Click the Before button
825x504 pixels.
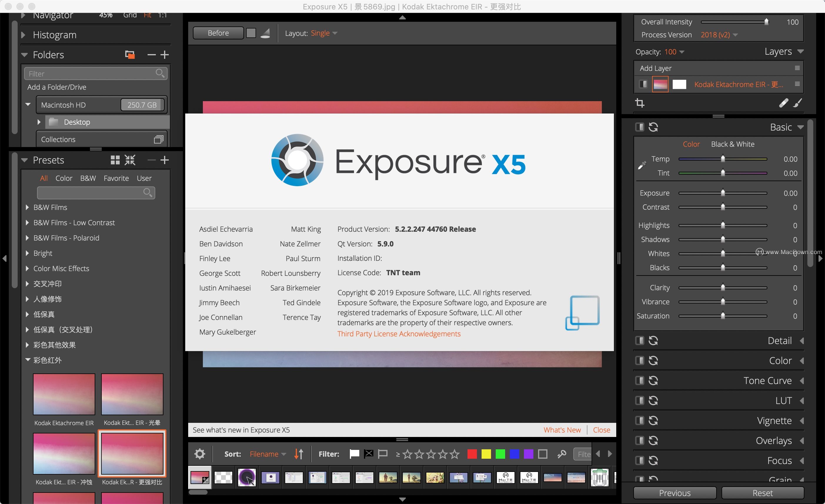point(218,33)
